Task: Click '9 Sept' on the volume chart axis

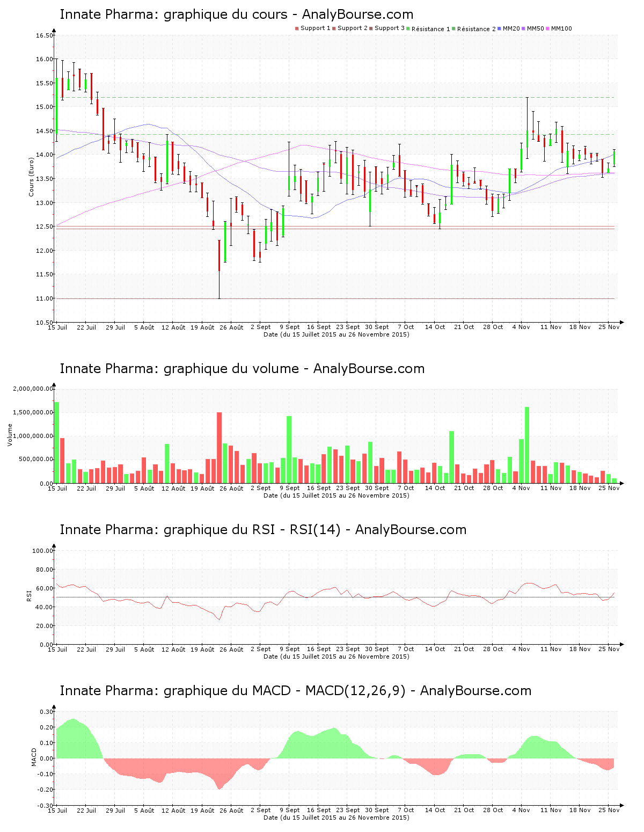Action: click(x=290, y=488)
